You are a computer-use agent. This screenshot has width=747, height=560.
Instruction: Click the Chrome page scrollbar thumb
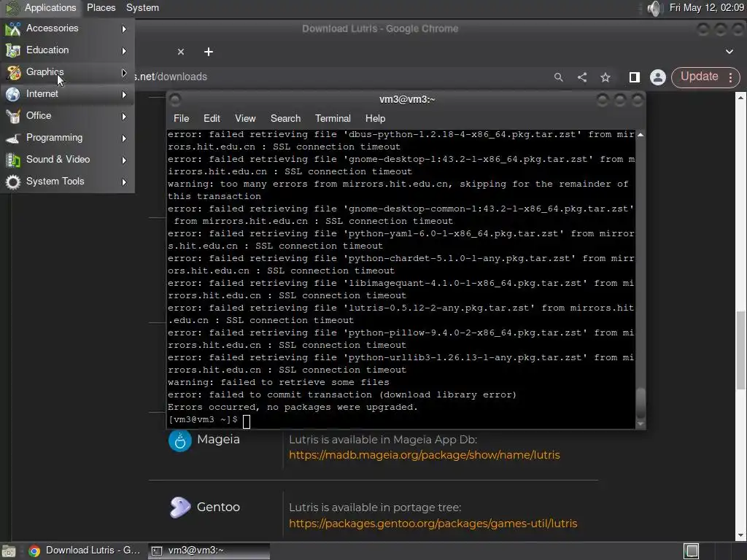(741, 350)
